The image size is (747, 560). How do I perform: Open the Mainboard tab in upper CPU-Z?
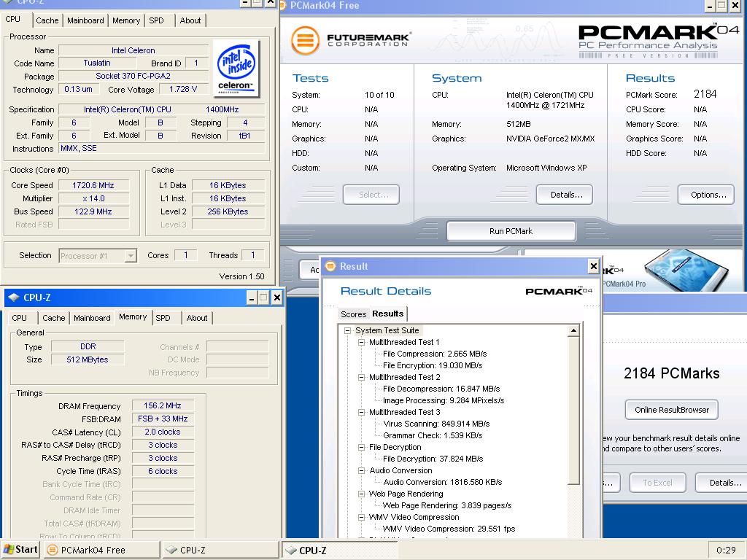point(85,20)
